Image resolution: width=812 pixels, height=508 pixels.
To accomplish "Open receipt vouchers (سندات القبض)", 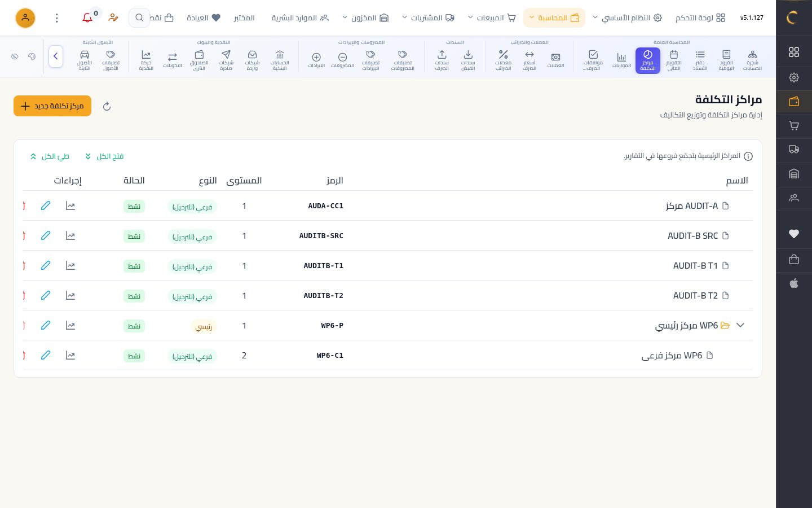I will (468, 60).
